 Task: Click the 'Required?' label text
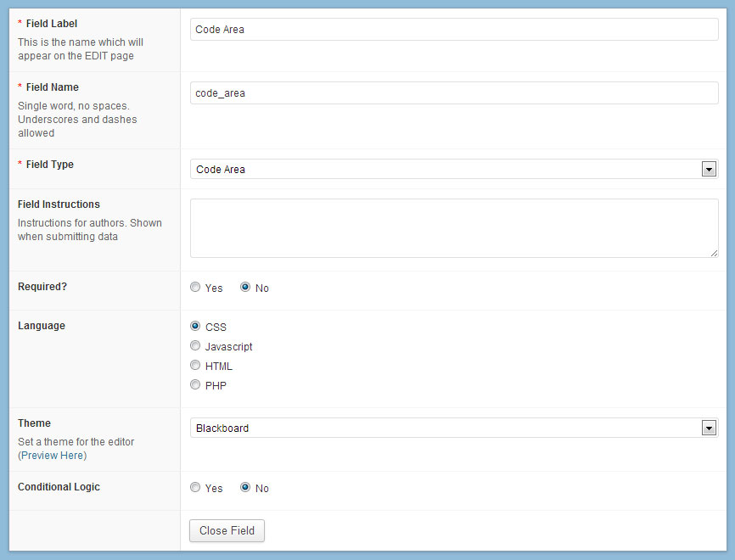click(x=42, y=286)
